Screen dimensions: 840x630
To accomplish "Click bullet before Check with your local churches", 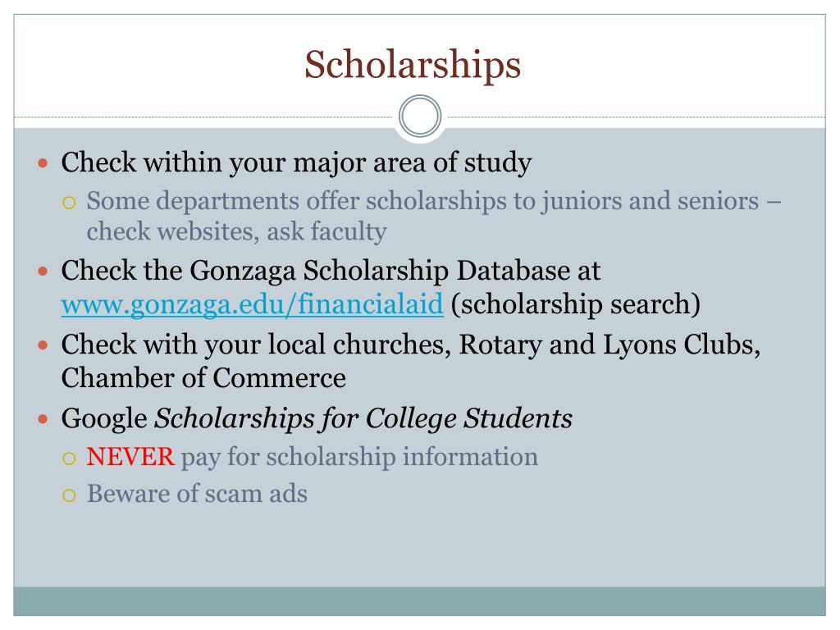I will tap(43, 345).
